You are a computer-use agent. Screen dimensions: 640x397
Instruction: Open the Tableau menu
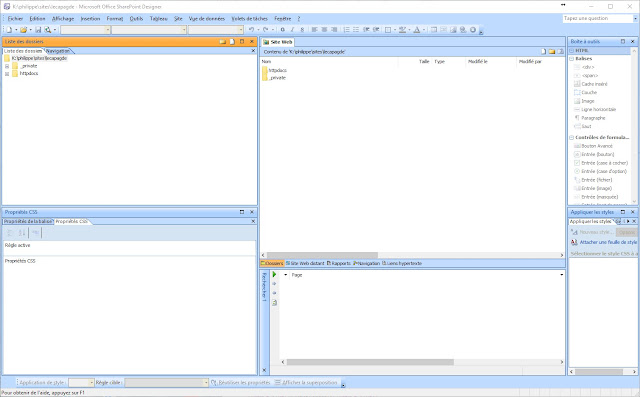click(158, 19)
